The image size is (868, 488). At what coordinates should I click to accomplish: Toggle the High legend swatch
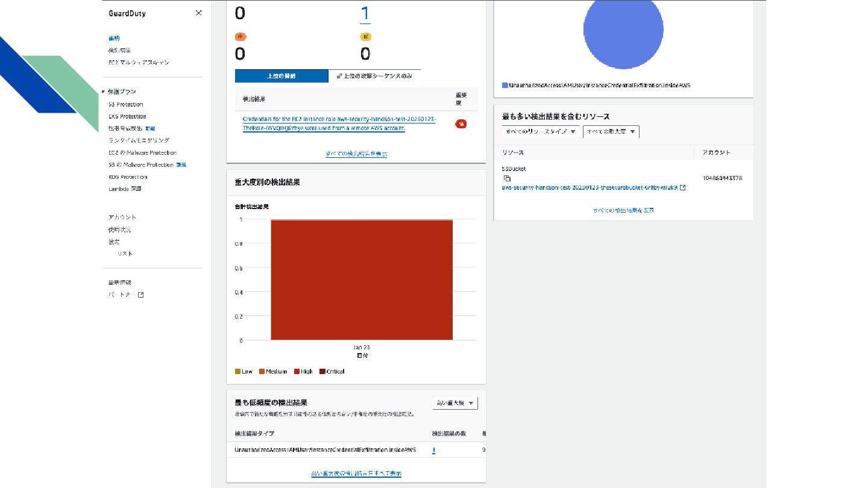point(297,371)
